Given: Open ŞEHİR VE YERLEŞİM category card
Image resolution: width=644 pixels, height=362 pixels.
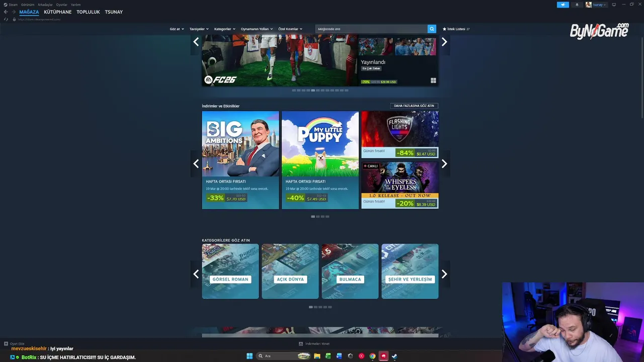Looking at the screenshot, I should pos(410,271).
